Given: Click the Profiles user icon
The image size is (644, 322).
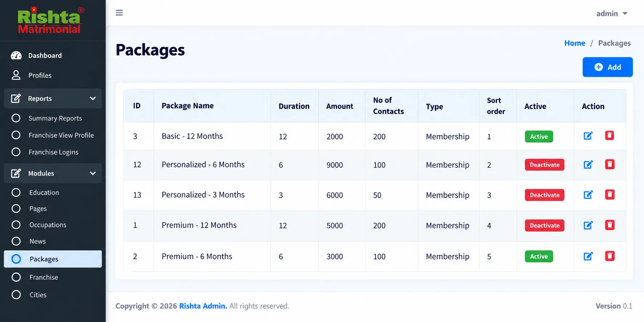Looking at the screenshot, I should 16,75.
